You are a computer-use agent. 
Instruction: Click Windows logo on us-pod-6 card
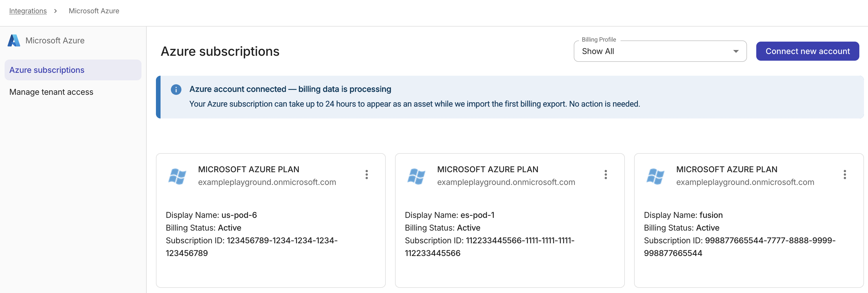tap(177, 176)
